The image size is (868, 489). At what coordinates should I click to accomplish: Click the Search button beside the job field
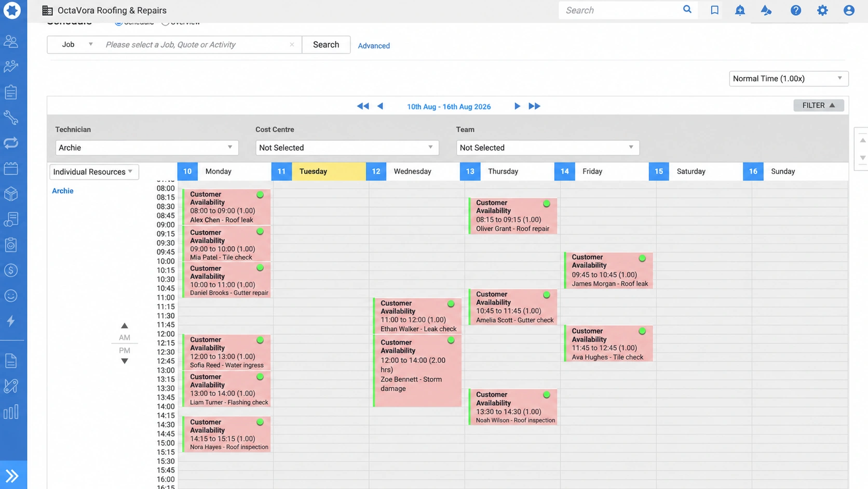(326, 45)
